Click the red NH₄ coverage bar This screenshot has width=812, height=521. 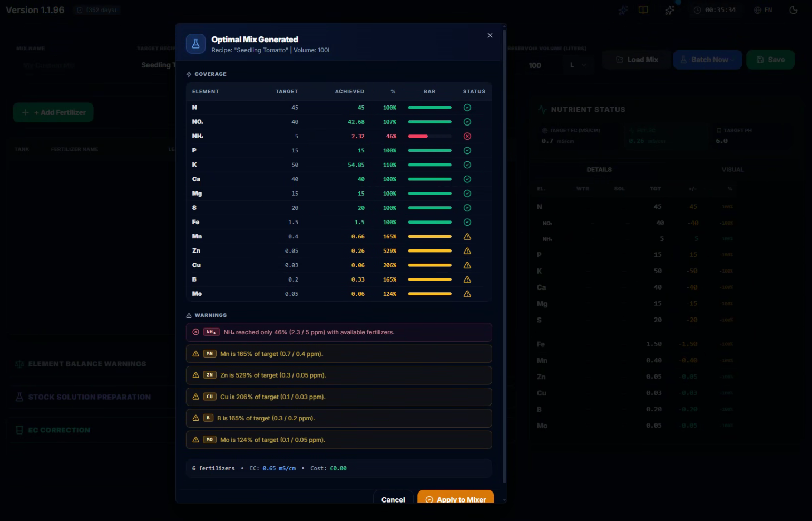(x=429, y=136)
